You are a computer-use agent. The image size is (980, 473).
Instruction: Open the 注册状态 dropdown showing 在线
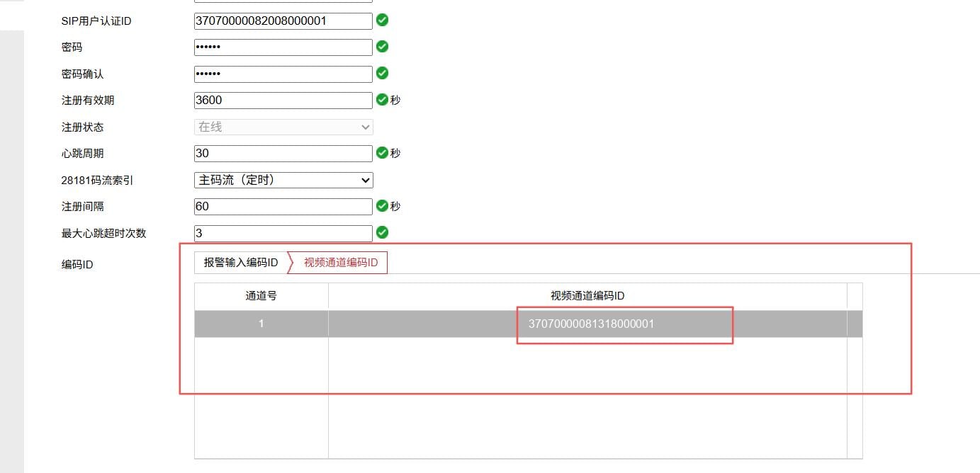pos(283,127)
